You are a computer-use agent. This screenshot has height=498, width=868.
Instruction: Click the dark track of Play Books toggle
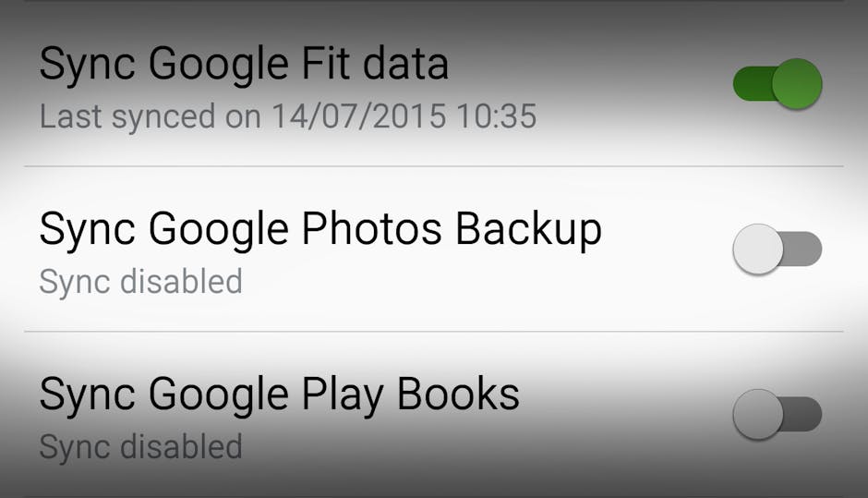click(807, 414)
